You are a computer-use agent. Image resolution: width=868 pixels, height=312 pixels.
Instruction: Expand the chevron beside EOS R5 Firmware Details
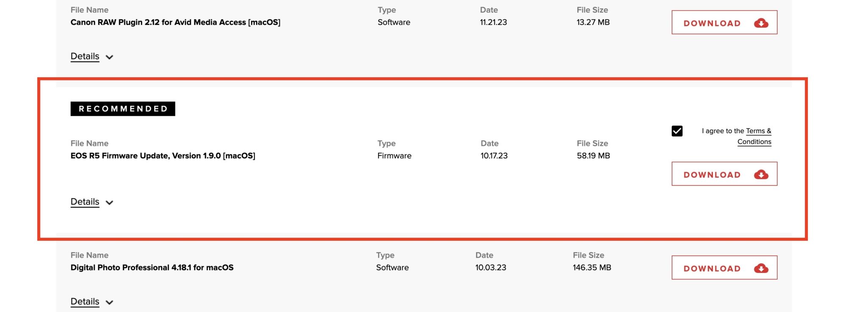[109, 203]
